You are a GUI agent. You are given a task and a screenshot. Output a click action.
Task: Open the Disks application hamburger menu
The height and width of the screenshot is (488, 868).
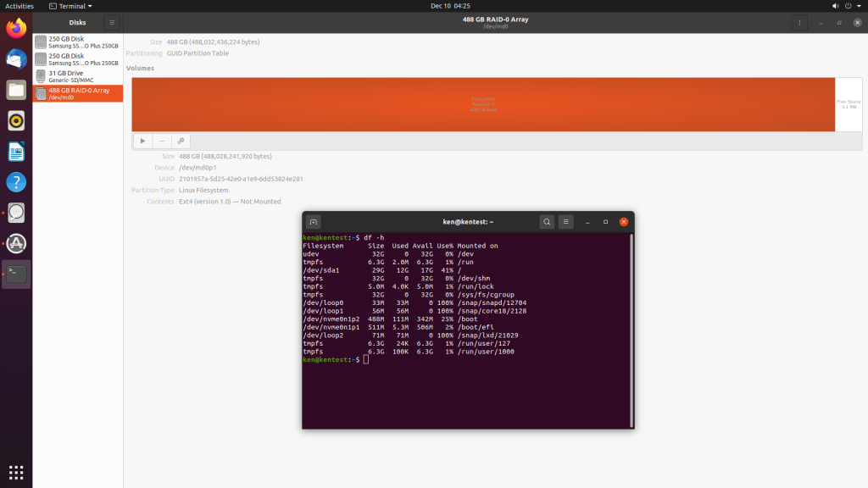[x=112, y=23]
